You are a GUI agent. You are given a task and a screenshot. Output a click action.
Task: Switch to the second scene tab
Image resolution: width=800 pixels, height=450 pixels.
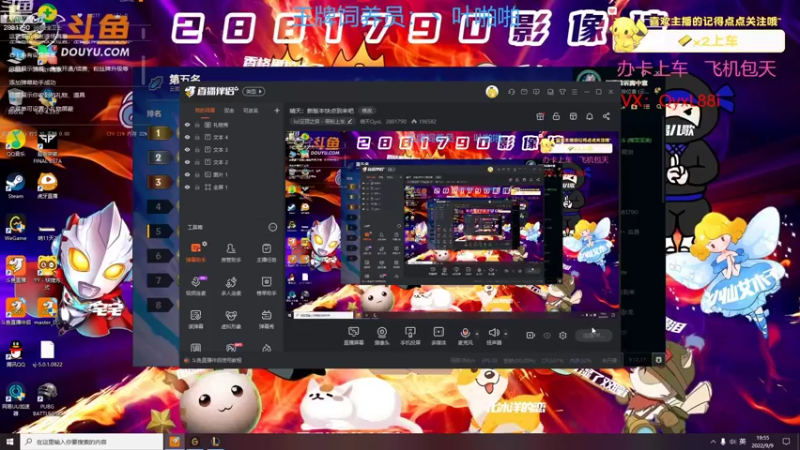230,110
